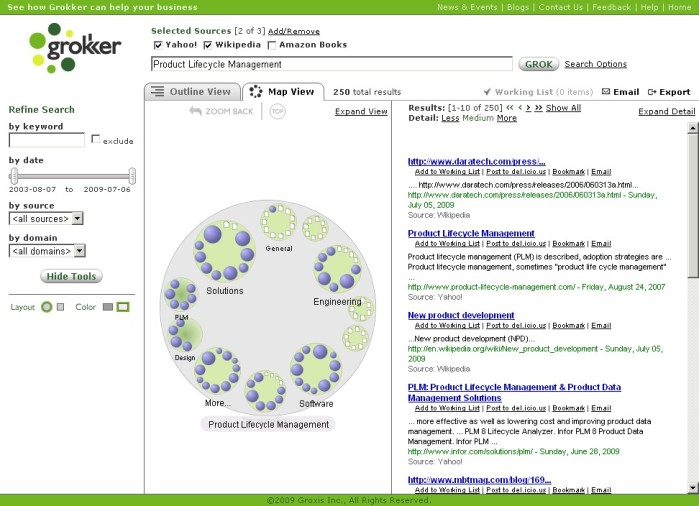699x506 pixels.
Task: Open Feedback in top menu
Action: [x=611, y=7]
